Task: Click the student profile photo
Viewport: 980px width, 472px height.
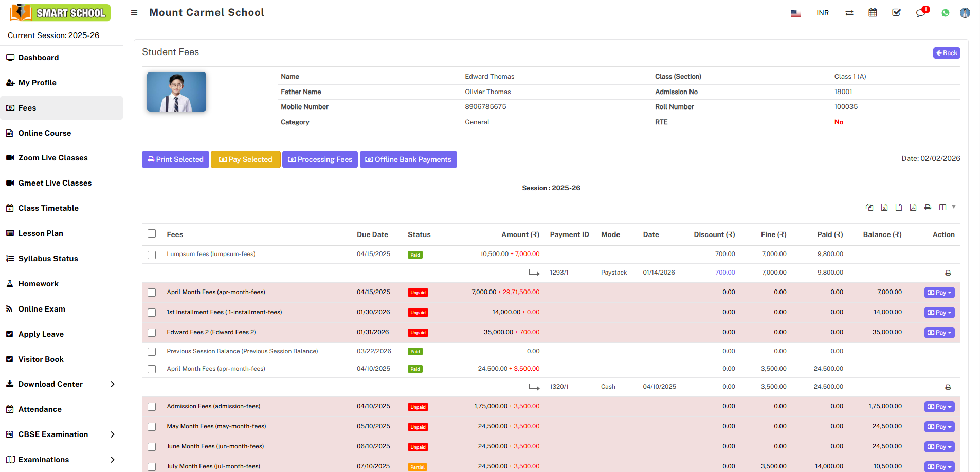Action: pos(176,92)
